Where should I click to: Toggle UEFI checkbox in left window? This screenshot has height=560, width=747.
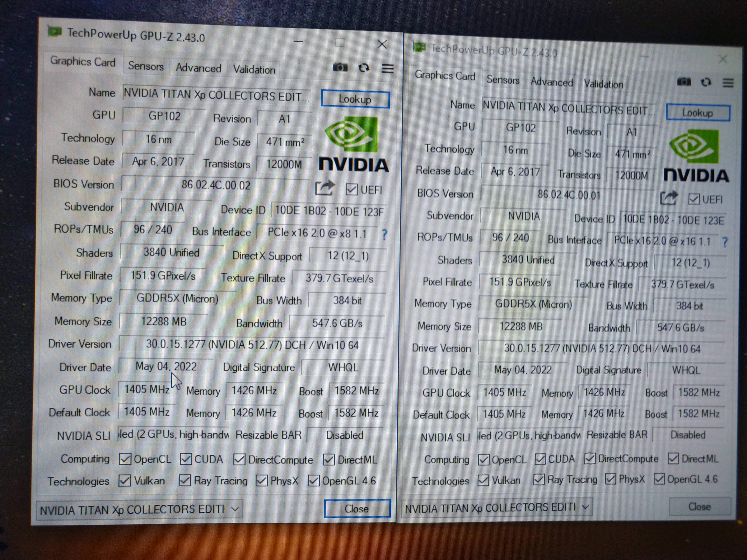pos(351,189)
